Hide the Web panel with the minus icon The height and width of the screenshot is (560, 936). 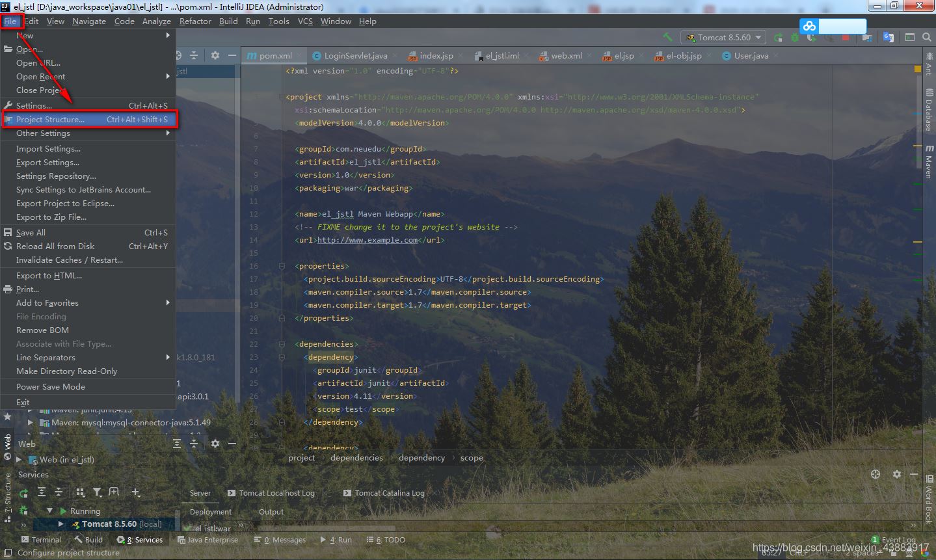232,444
